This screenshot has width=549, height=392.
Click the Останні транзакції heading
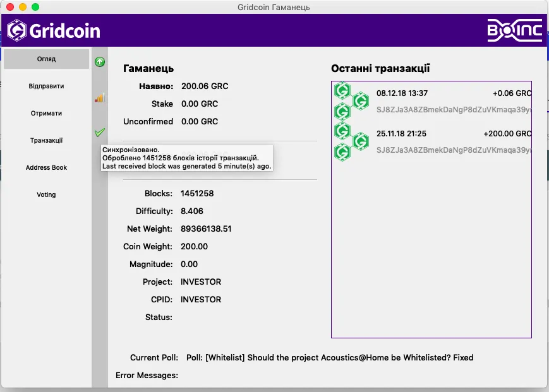[380, 68]
